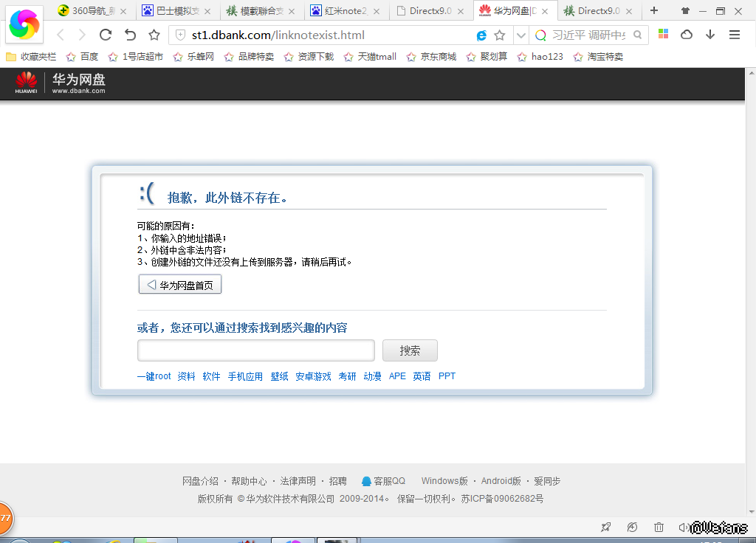
Task: Click the undo closed tab arrow icon
Action: tap(130, 35)
